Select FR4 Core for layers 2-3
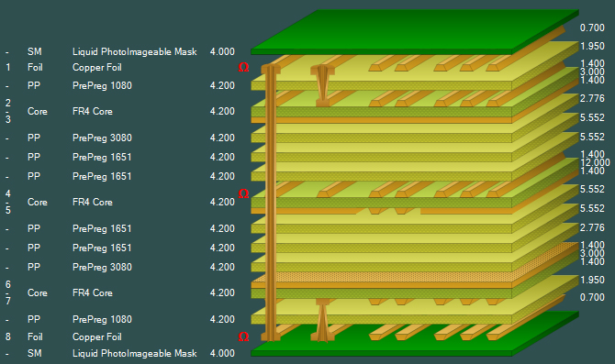Viewport: 615px width, 364px height. (x=93, y=111)
